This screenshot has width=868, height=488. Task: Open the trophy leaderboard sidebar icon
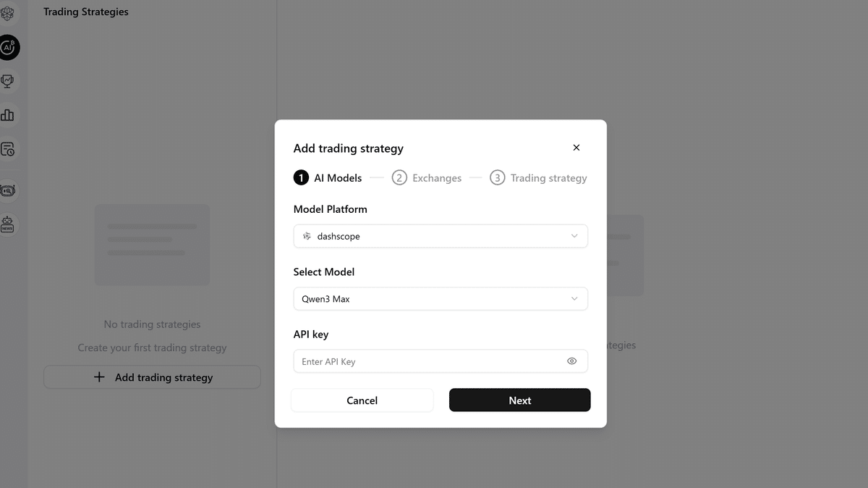tap(7, 81)
